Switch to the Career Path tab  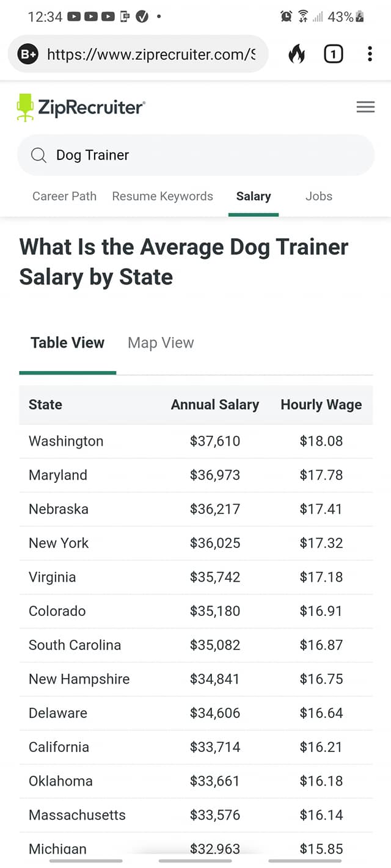pos(64,196)
